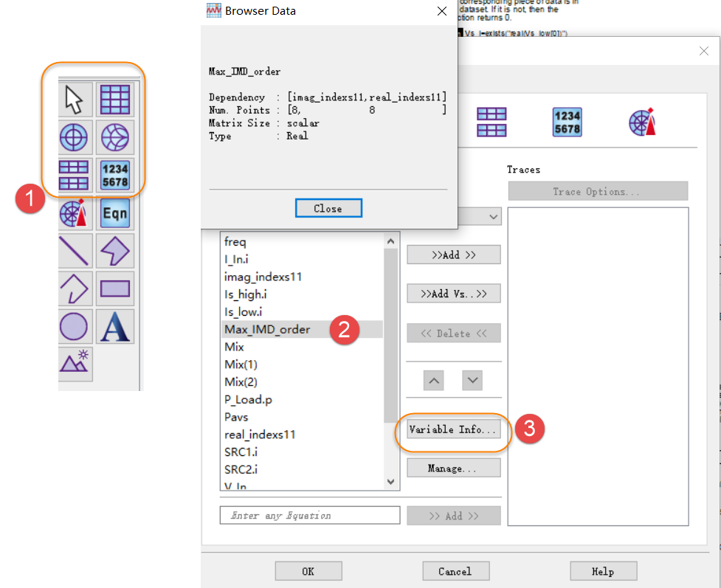Click the Cancel button
721x588 pixels.
(455, 571)
